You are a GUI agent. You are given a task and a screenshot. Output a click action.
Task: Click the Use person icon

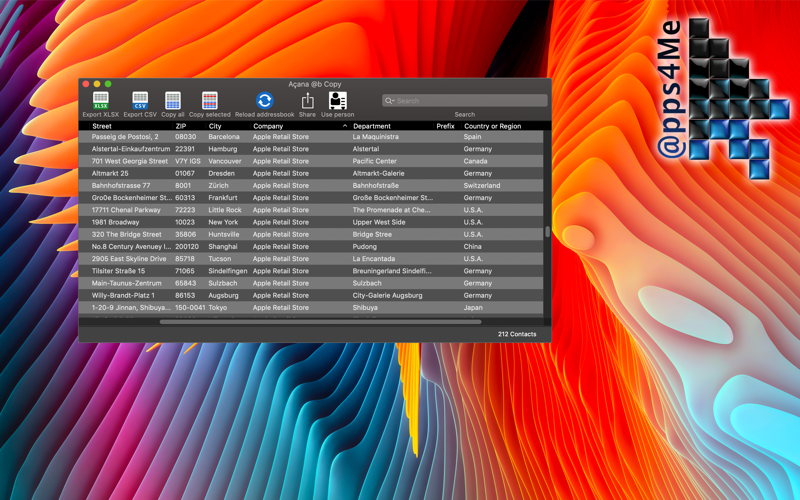[x=338, y=100]
